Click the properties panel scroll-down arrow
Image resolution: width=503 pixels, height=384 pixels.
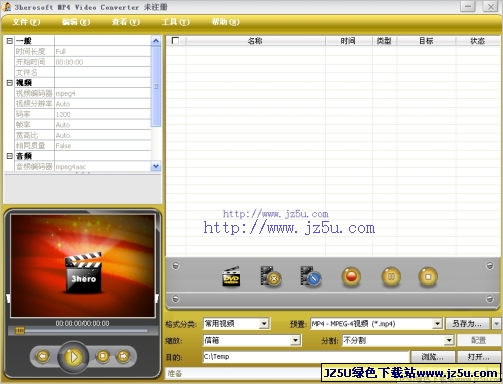pos(156,166)
